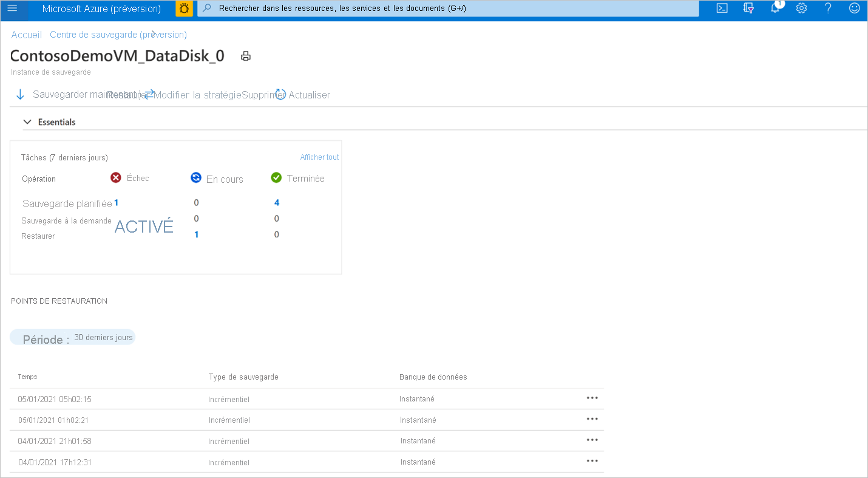Click Modifier la stratégie label
This screenshot has width=868, height=478.
(198, 95)
